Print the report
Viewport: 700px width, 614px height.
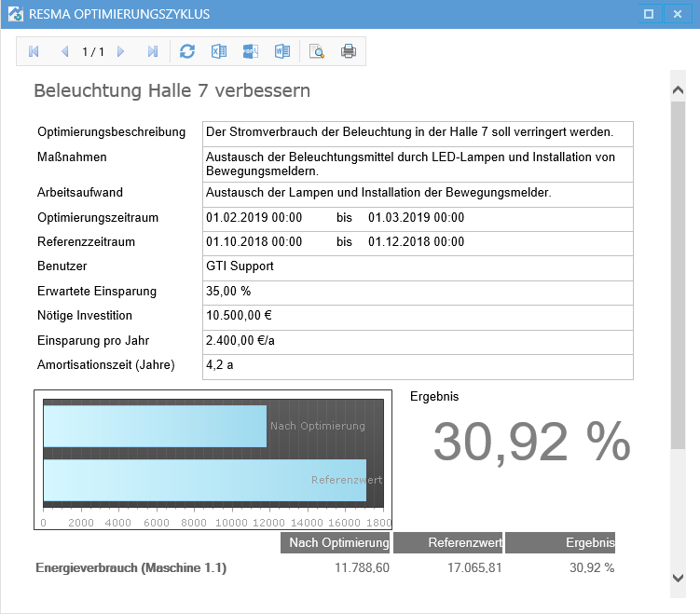[x=349, y=52]
